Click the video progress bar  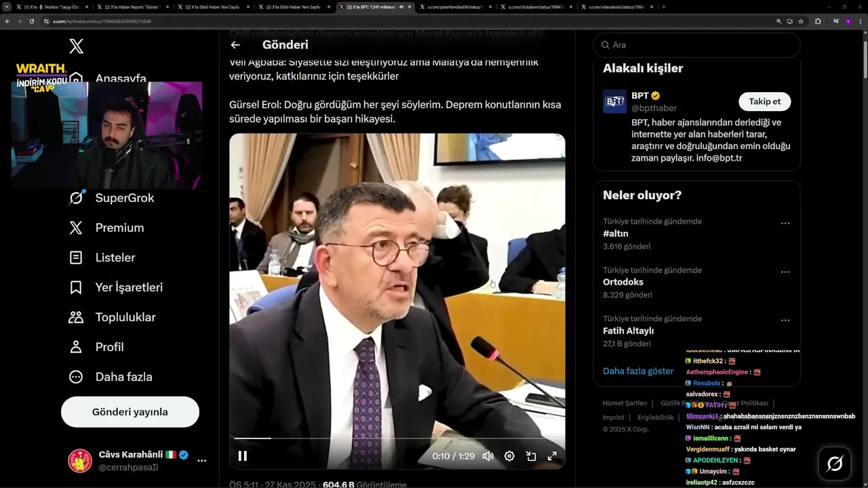397,439
